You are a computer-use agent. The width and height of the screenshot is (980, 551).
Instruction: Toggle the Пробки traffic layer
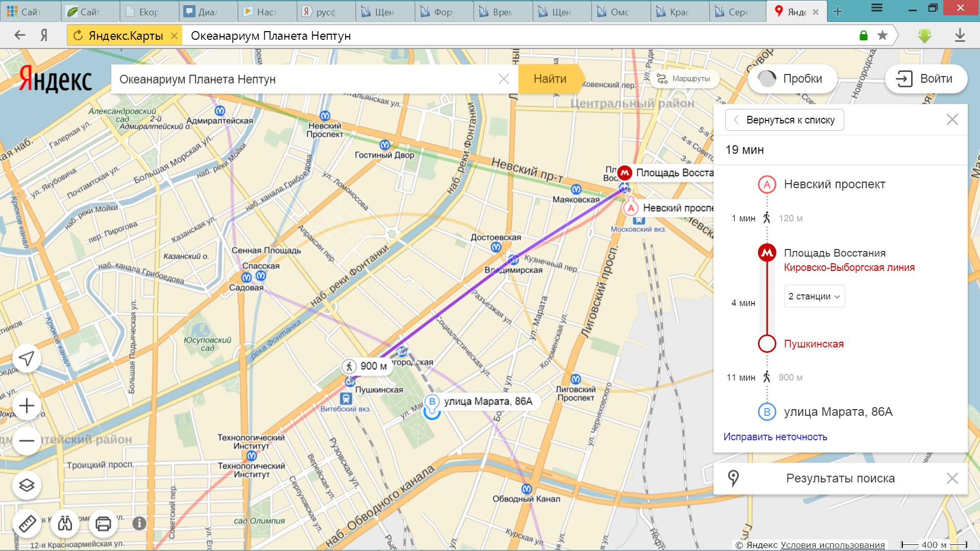tap(792, 79)
